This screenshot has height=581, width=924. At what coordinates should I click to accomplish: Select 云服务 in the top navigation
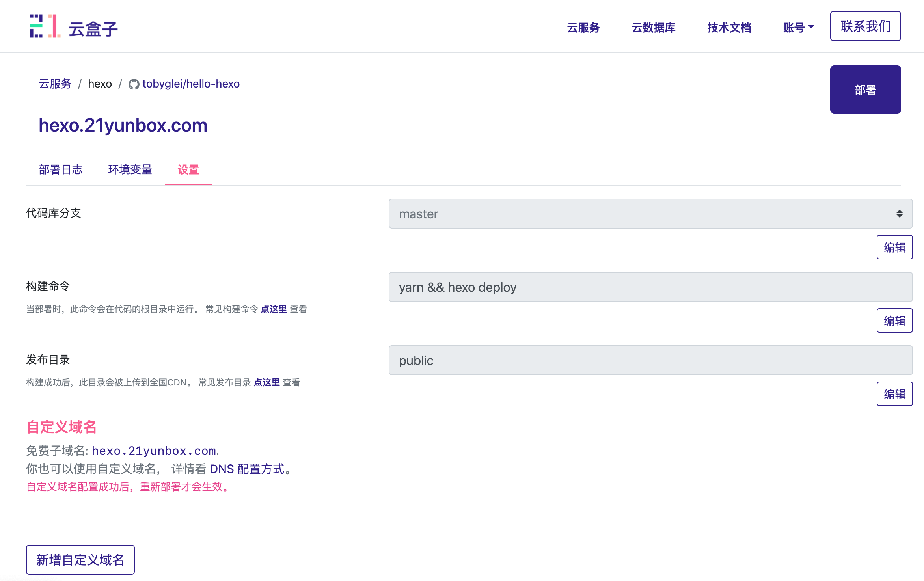(x=583, y=28)
